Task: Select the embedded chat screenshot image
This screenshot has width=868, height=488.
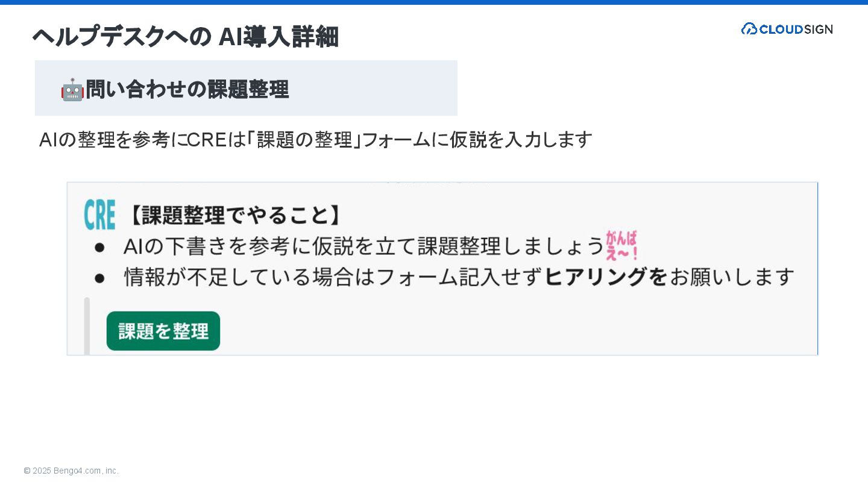Action: 442,269
